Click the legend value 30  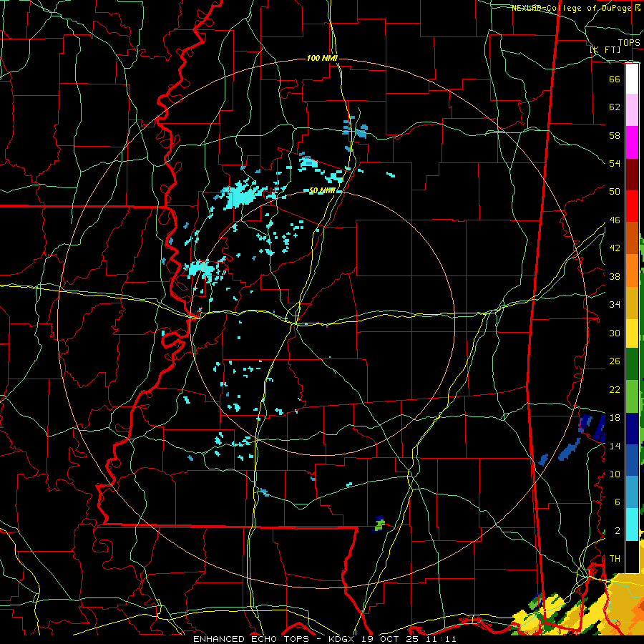click(x=615, y=333)
